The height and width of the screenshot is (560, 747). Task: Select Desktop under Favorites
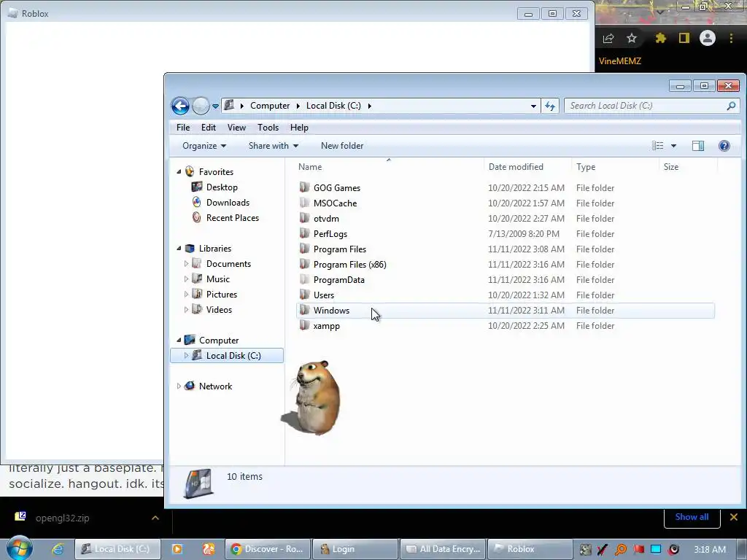(x=222, y=187)
